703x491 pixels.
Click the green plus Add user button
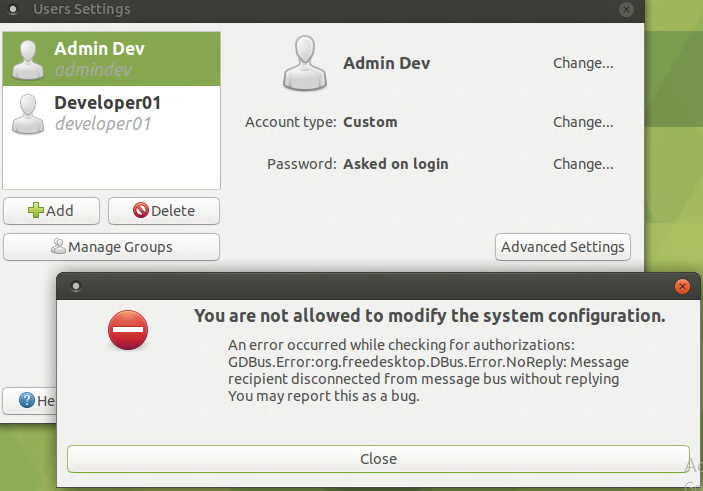[x=52, y=211]
